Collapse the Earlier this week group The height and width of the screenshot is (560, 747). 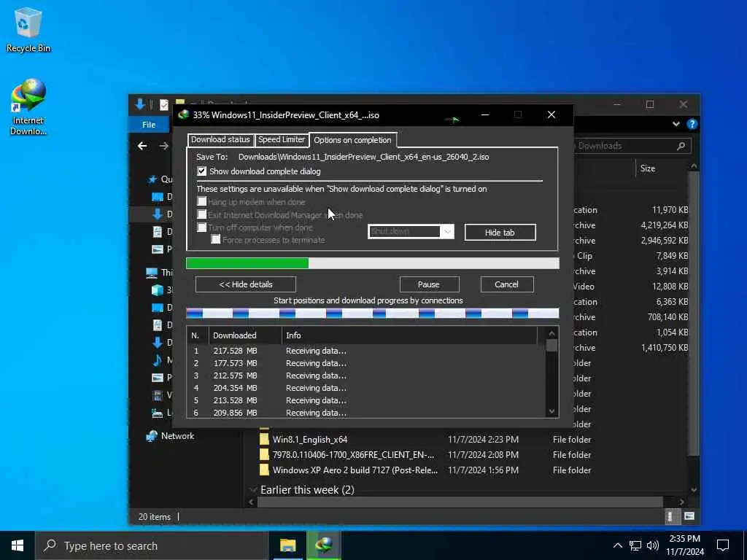[x=253, y=489]
